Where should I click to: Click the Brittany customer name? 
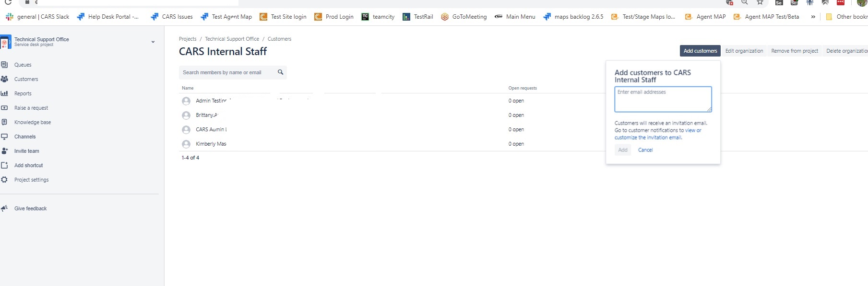pyautogui.click(x=207, y=115)
